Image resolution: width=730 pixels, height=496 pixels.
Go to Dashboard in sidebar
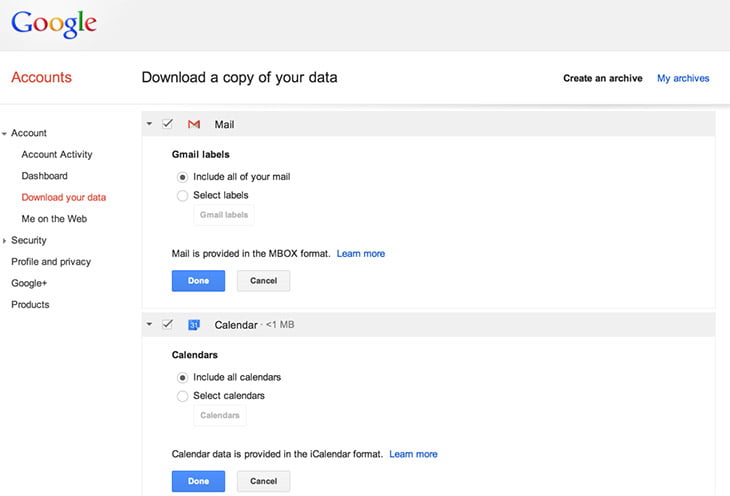pos(44,176)
